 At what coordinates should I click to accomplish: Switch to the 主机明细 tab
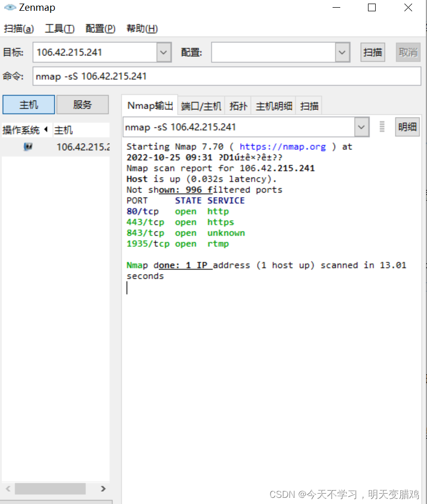pos(274,106)
